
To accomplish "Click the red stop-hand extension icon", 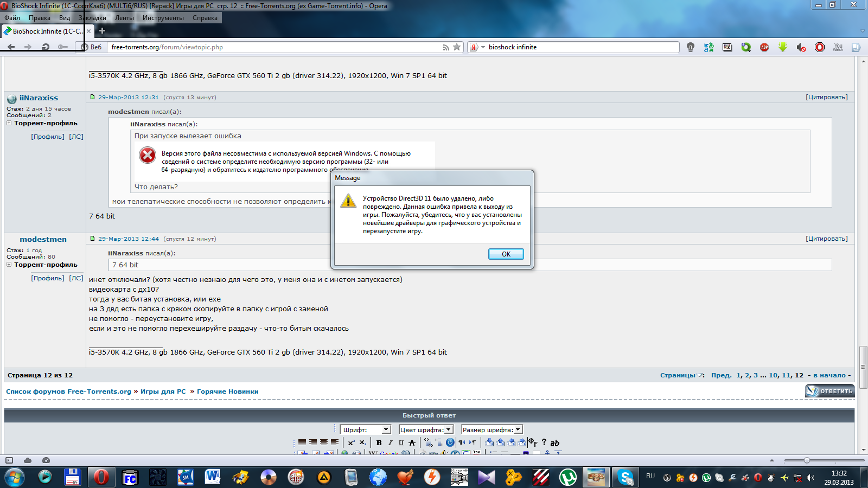I will coord(820,47).
